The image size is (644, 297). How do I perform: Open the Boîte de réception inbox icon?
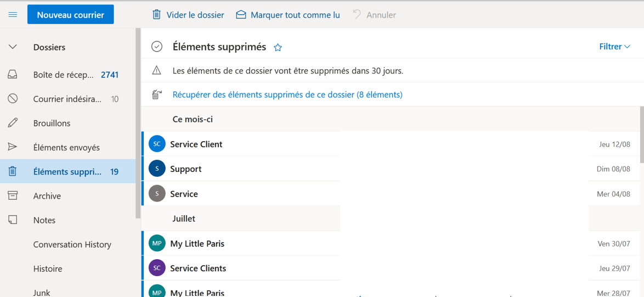(x=13, y=75)
